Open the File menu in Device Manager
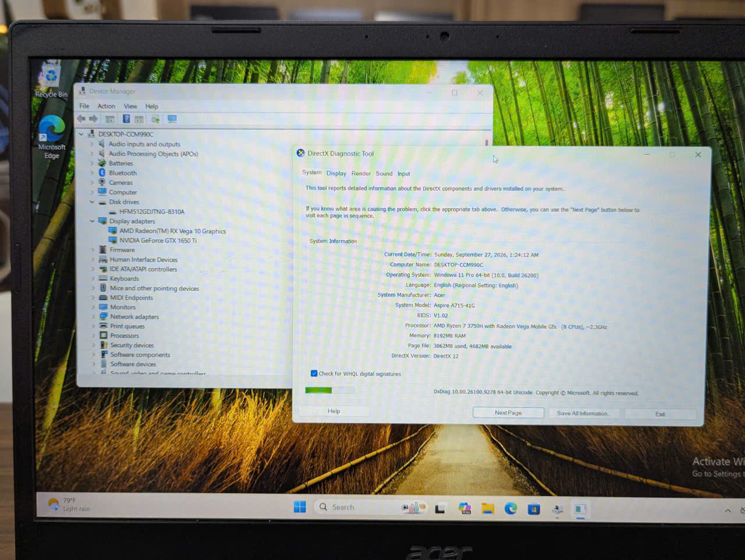This screenshot has height=560, width=745. pyautogui.click(x=84, y=106)
